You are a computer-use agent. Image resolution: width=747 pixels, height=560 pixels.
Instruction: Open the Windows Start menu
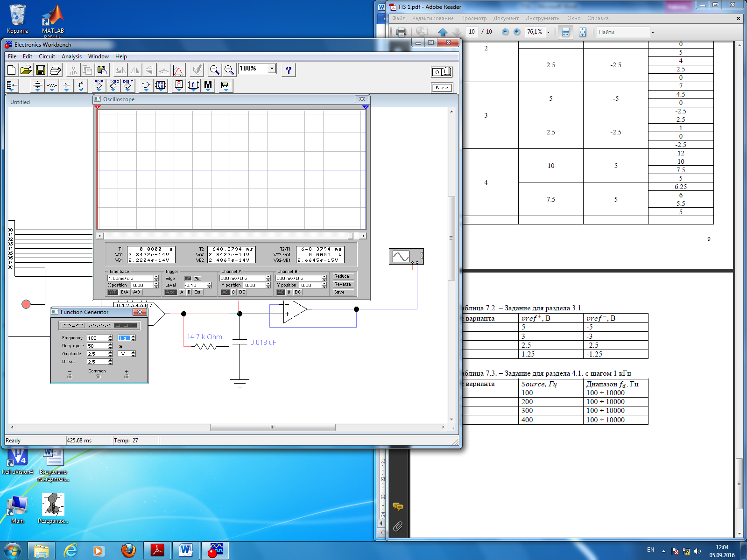(13, 551)
